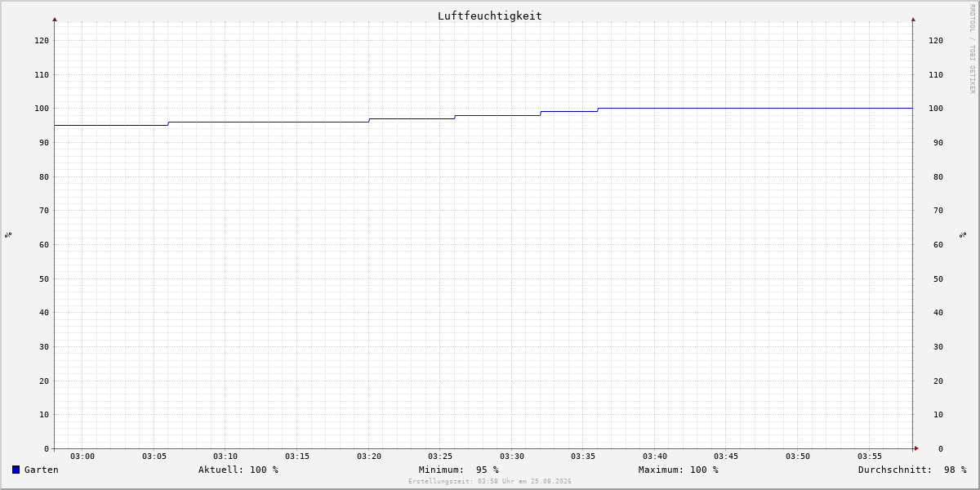Screen dimensions: 980x490
Task: Click the humidity line step at 03:06
Action: pyautogui.click(x=168, y=123)
